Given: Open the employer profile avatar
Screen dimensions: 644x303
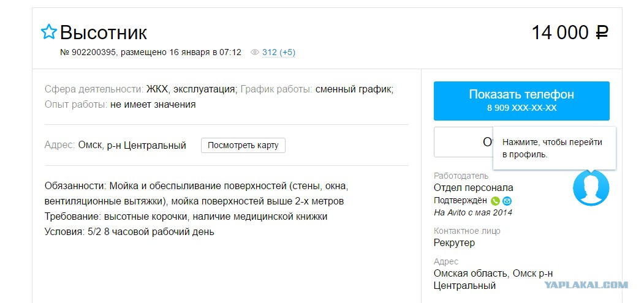Looking at the screenshot, I should (x=591, y=188).
